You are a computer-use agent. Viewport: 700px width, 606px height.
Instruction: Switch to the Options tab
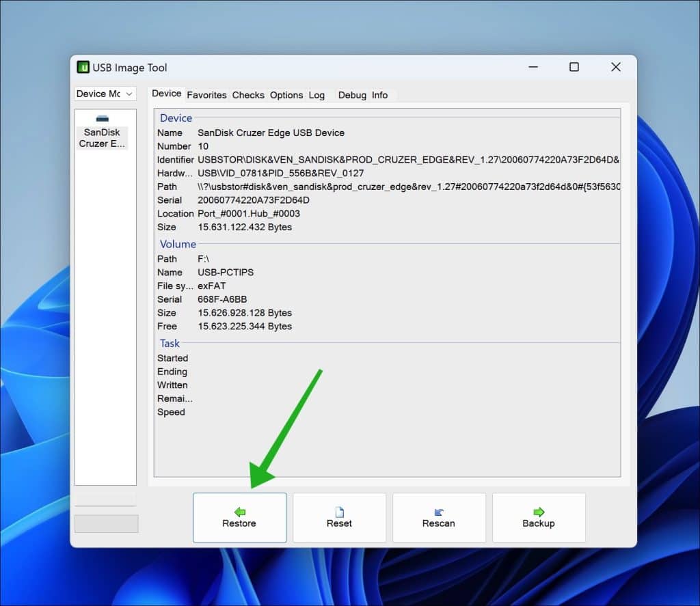[286, 95]
